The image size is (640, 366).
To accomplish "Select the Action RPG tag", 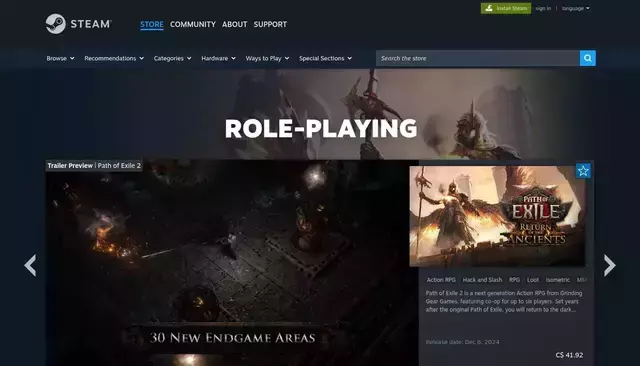I will (441, 280).
